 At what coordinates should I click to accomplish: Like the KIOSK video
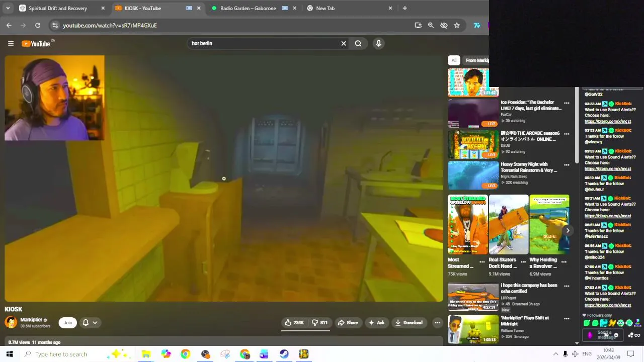coord(295,323)
